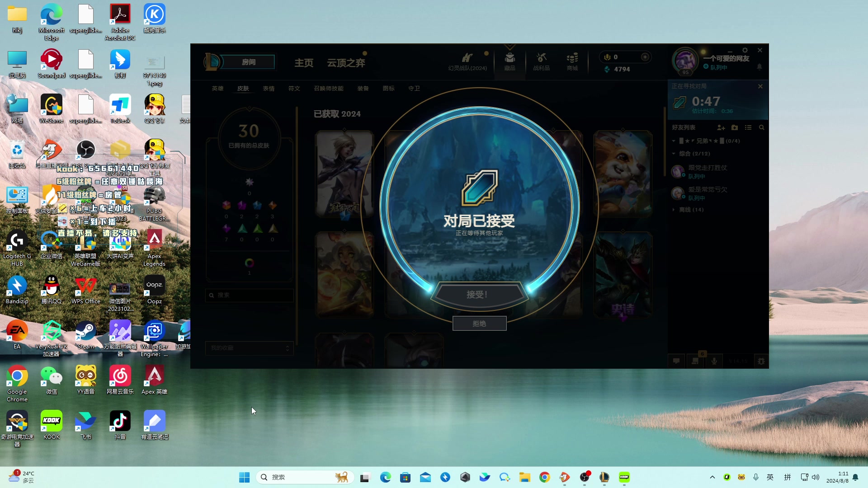Viewport: 868px width, 488px height.
Task: Open the notifications bell icon
Action: tap(759, 67)
